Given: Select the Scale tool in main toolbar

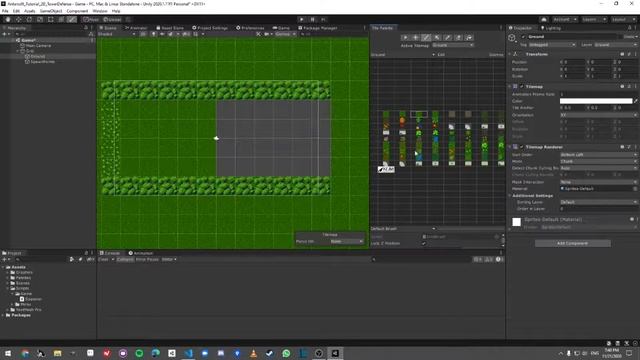Looking at the screenshot, I should [40, 19].
